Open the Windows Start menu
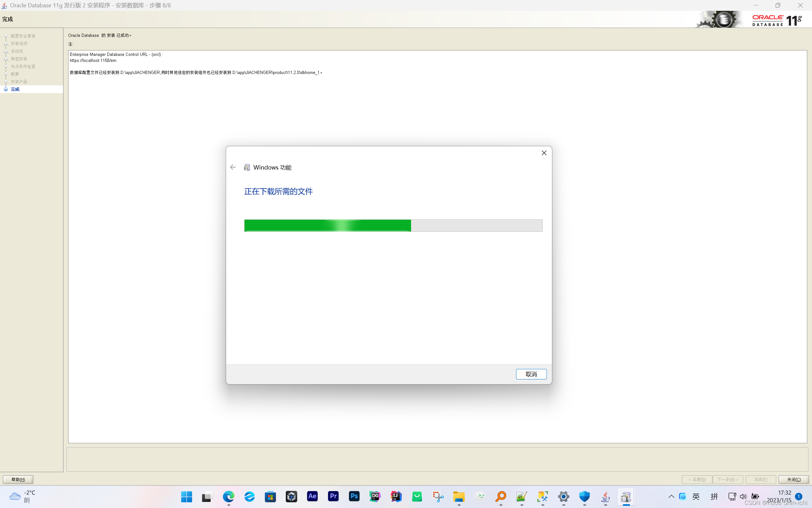812x508 pixels. (187, 496)
